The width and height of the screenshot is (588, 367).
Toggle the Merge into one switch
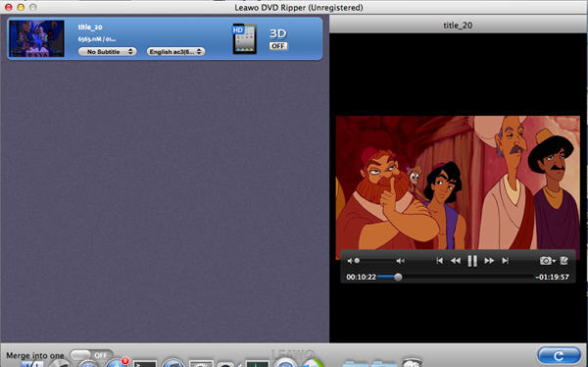91,355
